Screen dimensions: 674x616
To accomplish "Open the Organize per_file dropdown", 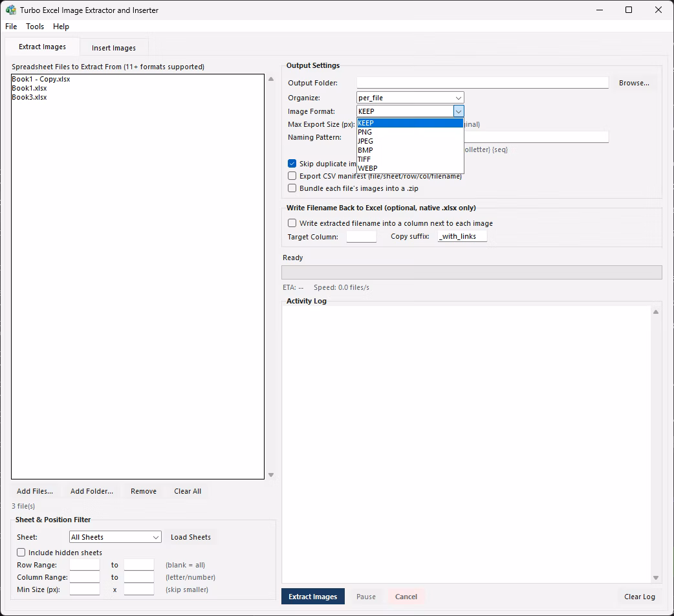I will pyautogui.click(x=410, y=98).
